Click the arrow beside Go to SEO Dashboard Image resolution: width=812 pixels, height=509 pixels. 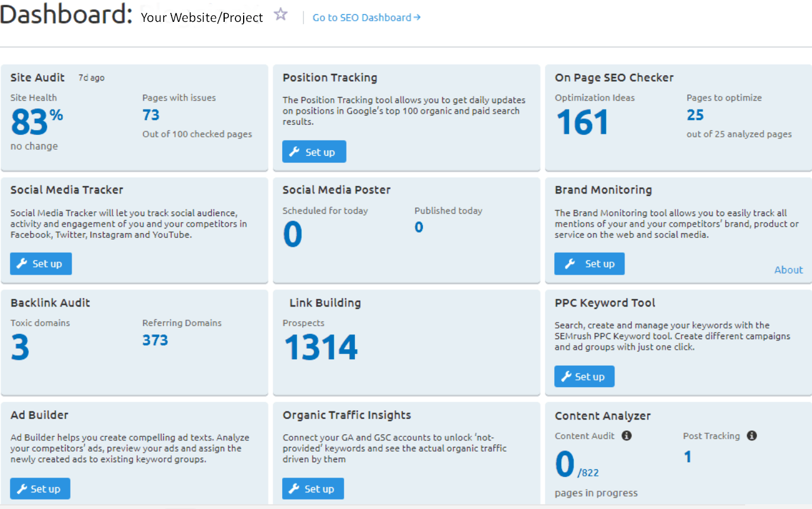pos(418,17)
